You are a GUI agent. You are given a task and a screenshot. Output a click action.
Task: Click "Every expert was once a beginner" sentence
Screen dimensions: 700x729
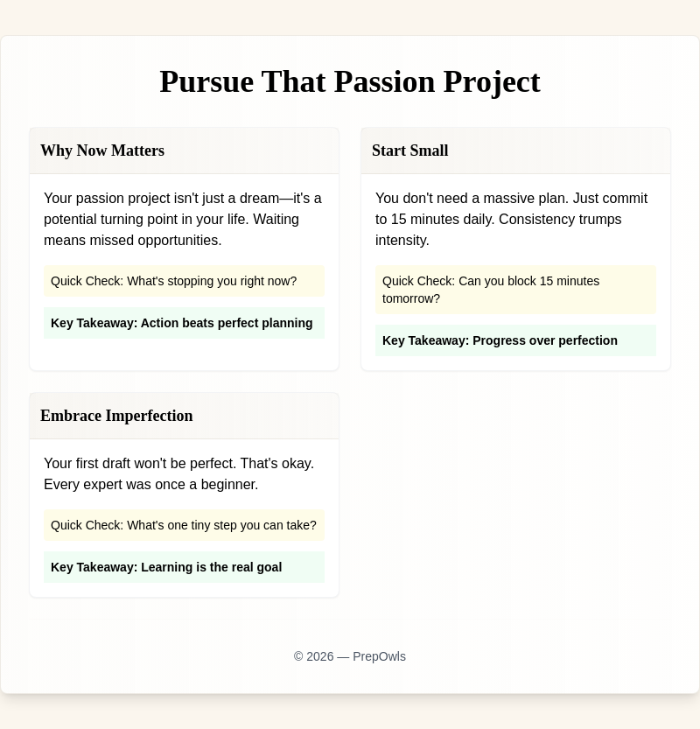pyautogui.click(x=150, y=484)
